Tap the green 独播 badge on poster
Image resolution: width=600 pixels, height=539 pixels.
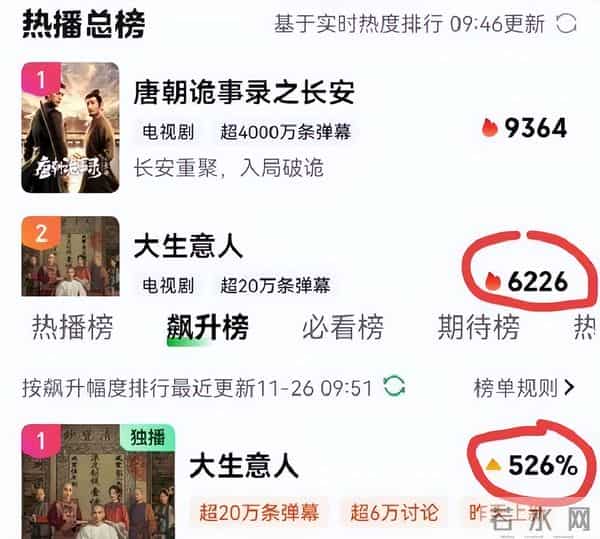(148, 437)
